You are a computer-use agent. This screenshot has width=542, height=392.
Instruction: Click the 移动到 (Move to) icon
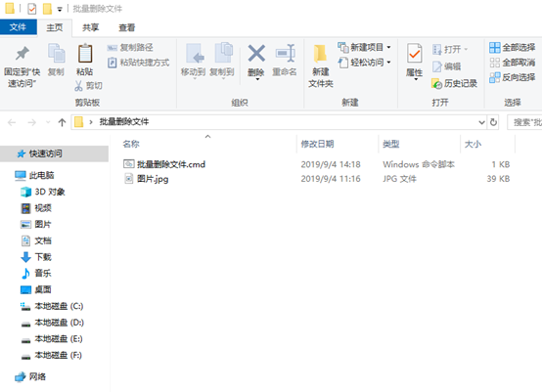[195, 54]
